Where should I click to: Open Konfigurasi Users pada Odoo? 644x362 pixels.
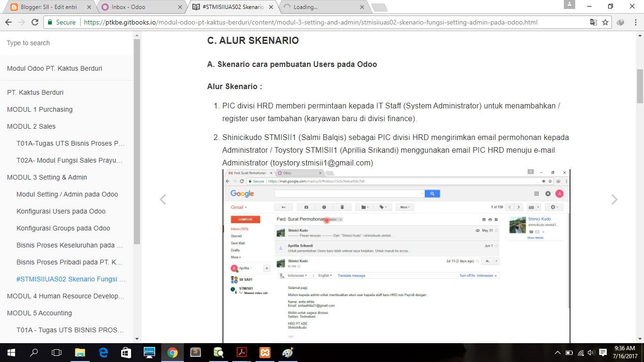[61, 211]
